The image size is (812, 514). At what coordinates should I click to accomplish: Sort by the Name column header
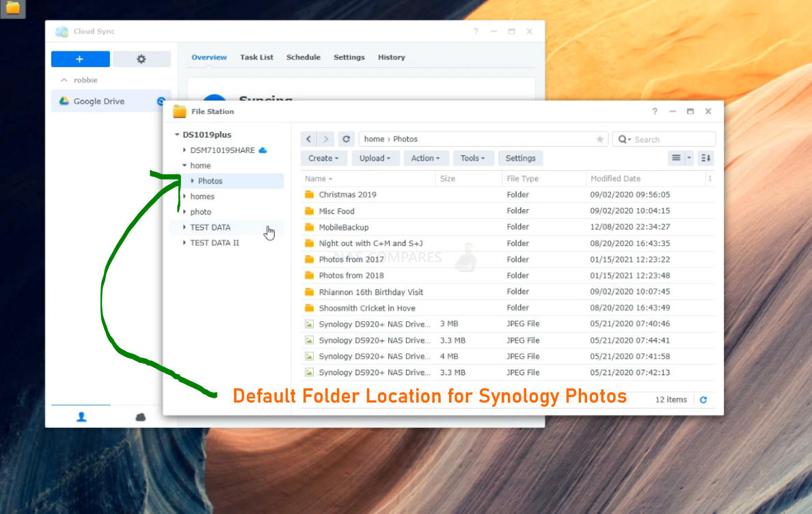point(368,178)
